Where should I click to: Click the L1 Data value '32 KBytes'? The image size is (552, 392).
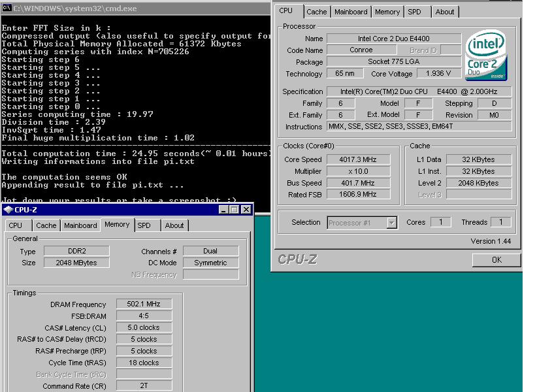pos(479,159)
